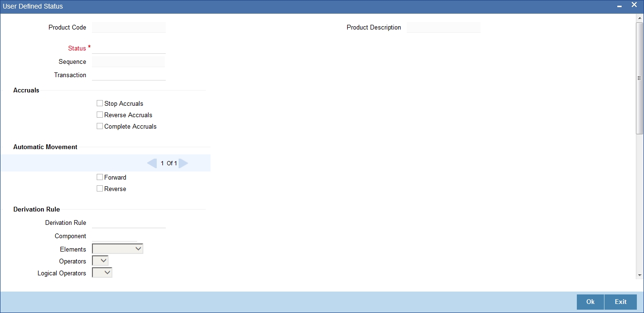Open the Logical Operators dropdown

102,273
